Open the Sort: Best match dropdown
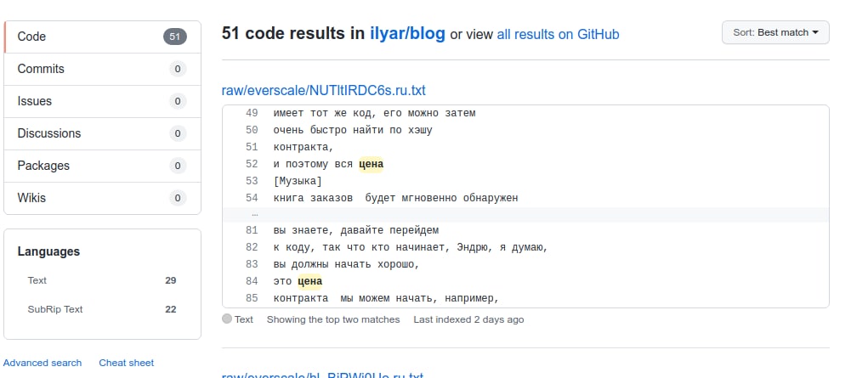Image resolution: width=868 pixels, height=378 pixels. click(774, 32)
